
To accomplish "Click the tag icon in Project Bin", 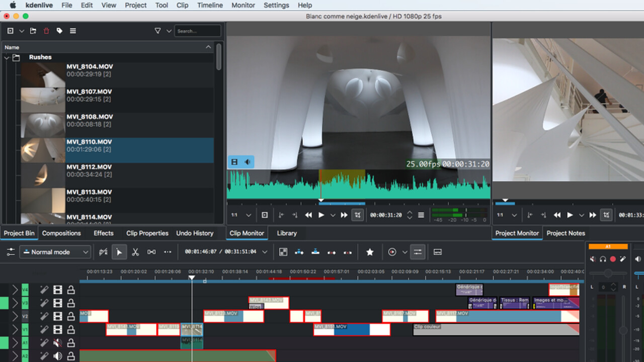I will pos(59,31).
